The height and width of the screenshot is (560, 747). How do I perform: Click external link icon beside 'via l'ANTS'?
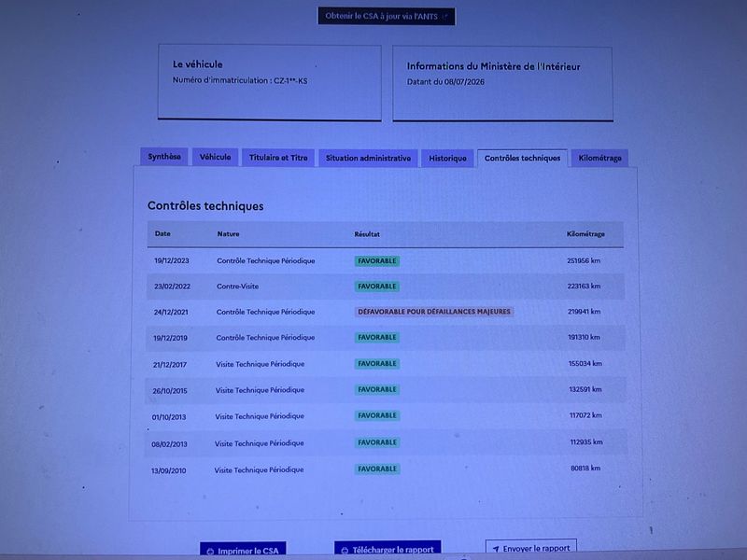445,17
